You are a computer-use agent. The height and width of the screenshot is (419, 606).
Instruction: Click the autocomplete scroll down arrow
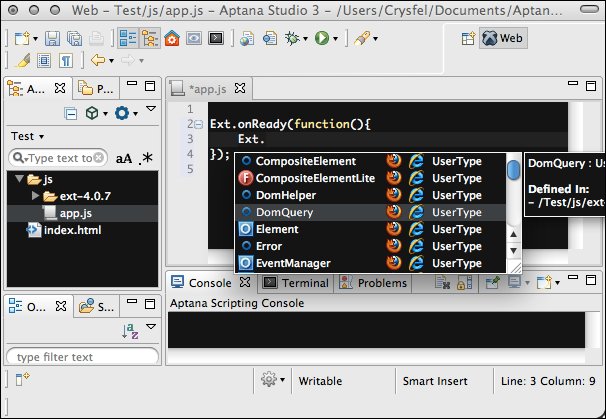513,251
